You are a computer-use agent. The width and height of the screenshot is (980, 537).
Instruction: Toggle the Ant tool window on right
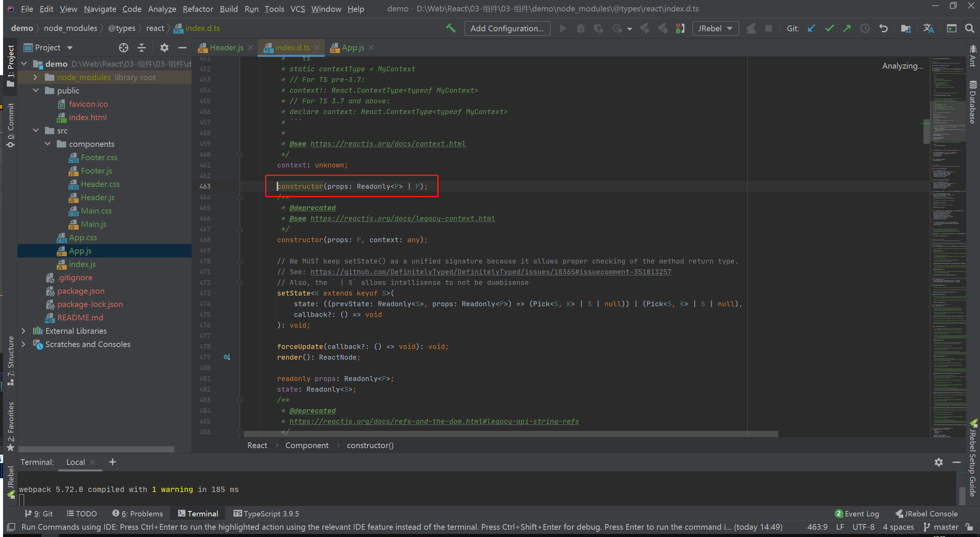(x=973, y=56)
